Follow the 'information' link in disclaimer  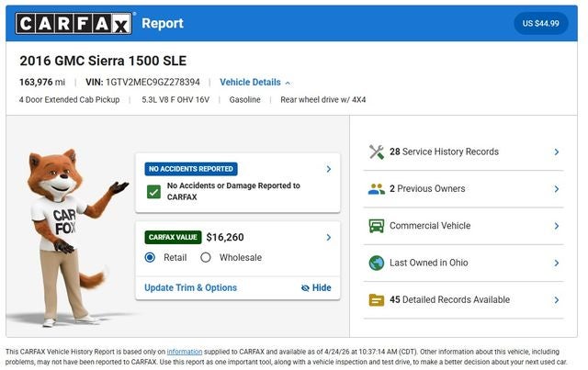coord(185,351)
